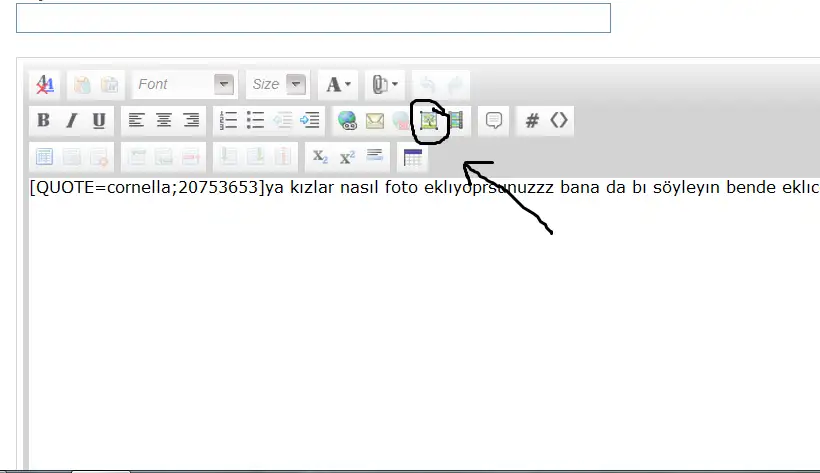
Task: Increase the indent level
Action: pos(310,121)
